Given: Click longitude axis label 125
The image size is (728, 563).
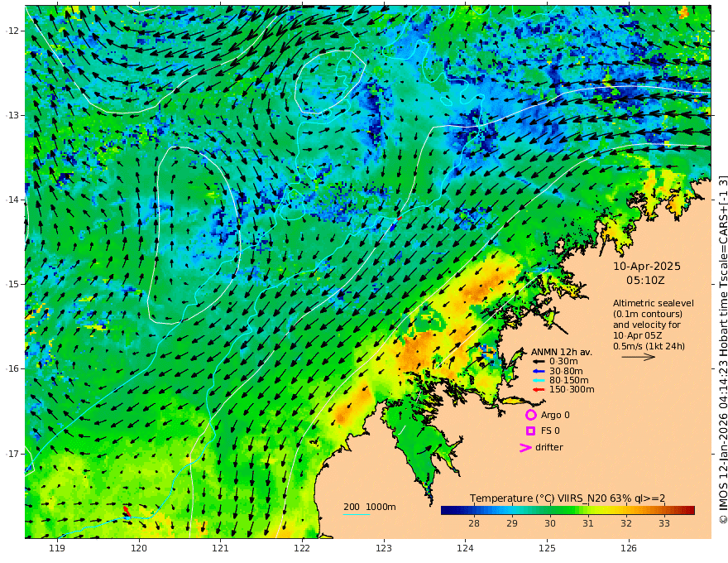Looking at the screenshot, I should tap(548, 549).
